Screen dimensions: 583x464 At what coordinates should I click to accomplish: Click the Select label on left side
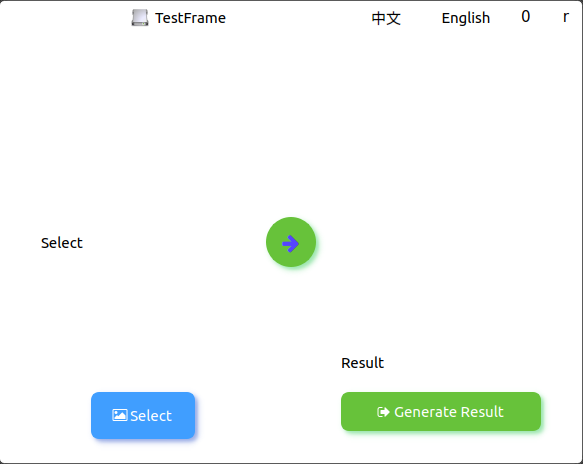click(62, 243)
